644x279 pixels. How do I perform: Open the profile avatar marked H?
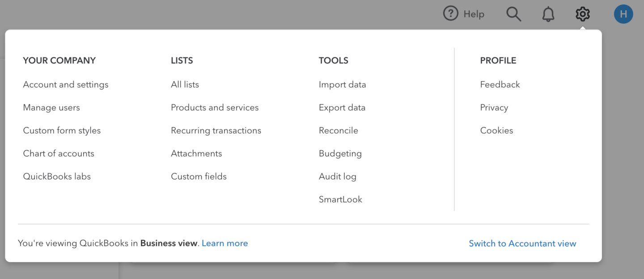tap(623, 14)
